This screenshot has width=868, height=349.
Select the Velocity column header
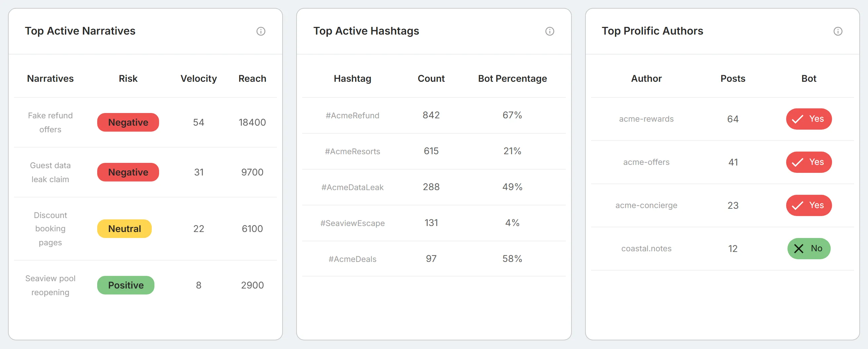tap(198, 78)
